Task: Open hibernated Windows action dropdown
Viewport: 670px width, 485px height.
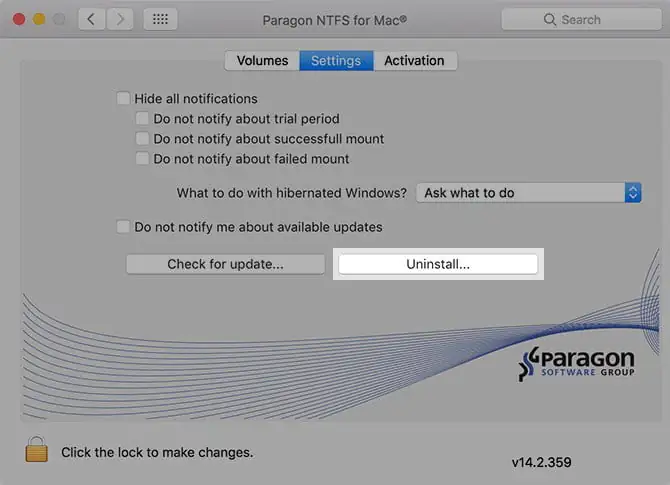Action: tap(529, 193)
